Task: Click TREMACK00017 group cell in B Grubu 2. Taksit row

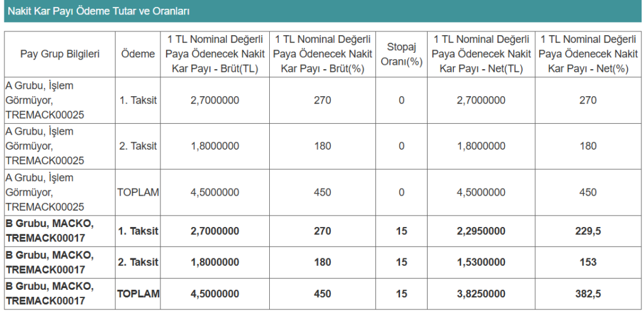Action: (x=60, y=262)
